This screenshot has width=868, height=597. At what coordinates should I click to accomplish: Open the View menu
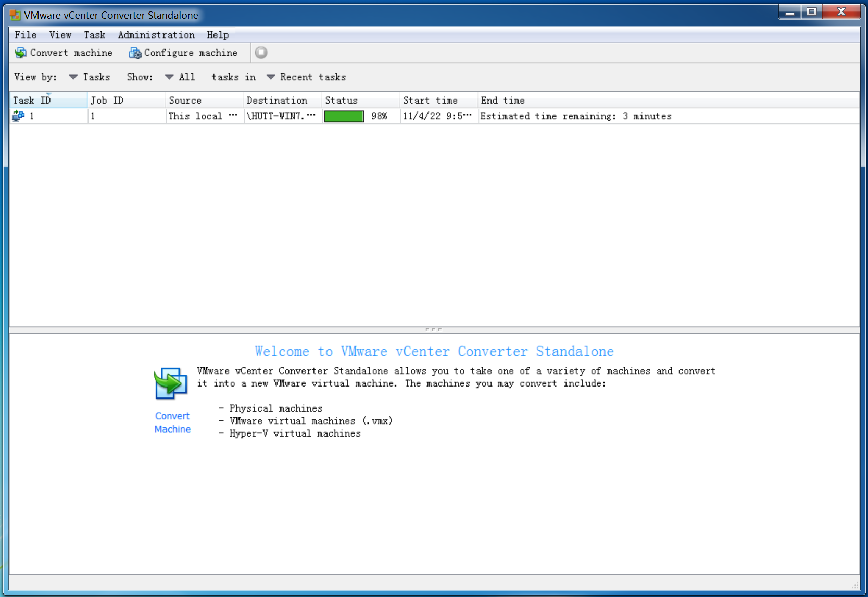(x=60, y=34)
